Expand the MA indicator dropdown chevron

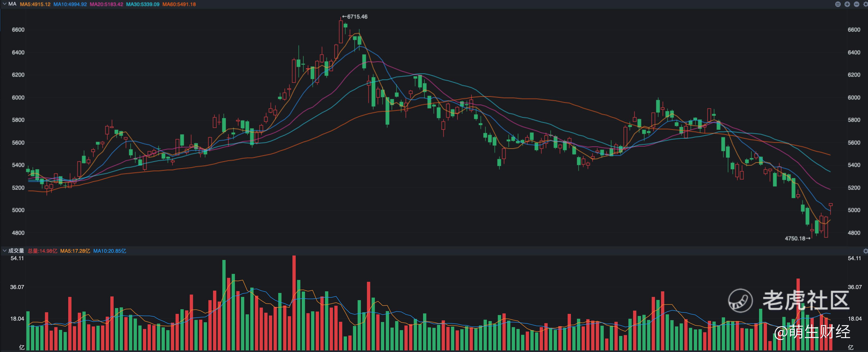coord(4,4)
